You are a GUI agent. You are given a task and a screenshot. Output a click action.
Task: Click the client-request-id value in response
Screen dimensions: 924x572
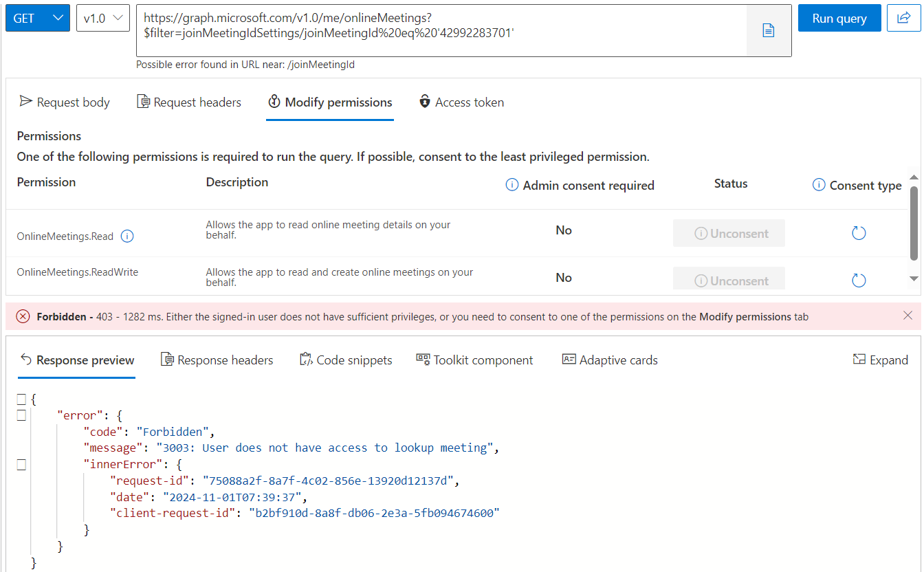point(374,514)
